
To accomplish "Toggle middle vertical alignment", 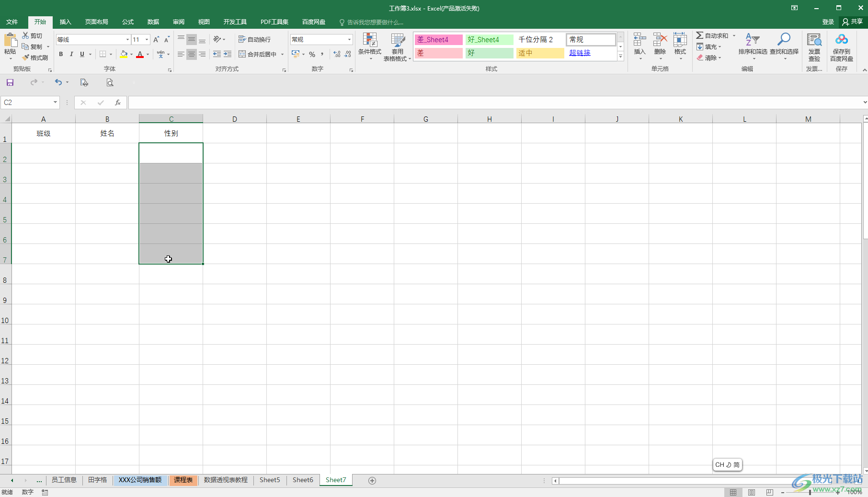I will [x=192, y=39].
